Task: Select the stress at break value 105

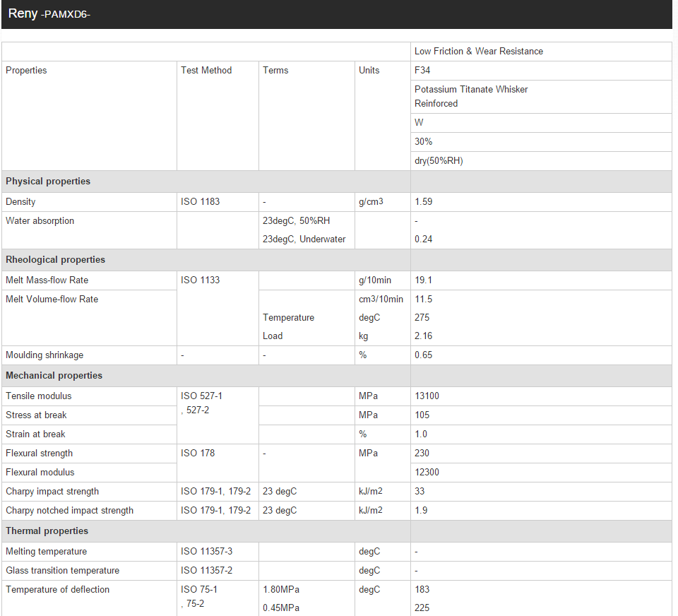Action: click(422, 415)
